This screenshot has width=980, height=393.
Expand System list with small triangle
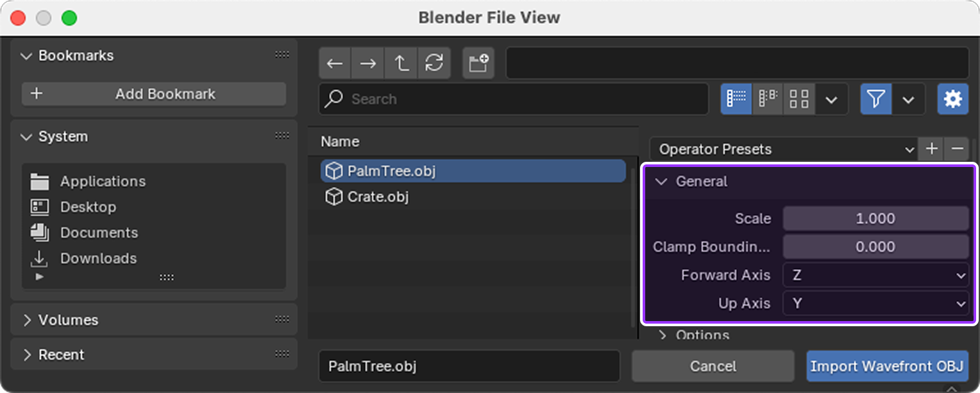point(40,277)
